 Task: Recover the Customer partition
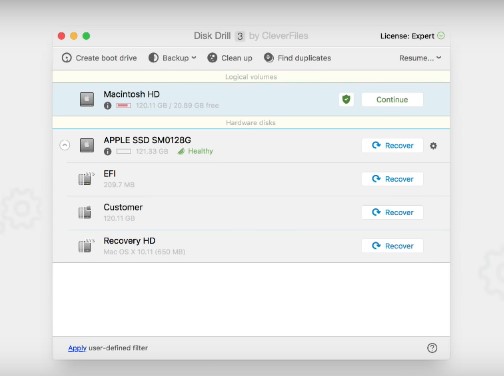coord(392,212)
